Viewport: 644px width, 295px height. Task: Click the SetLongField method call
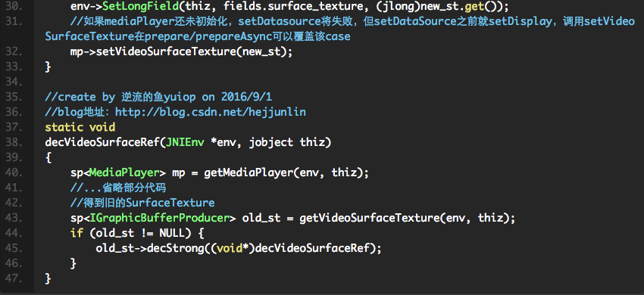tap(140, 7)
